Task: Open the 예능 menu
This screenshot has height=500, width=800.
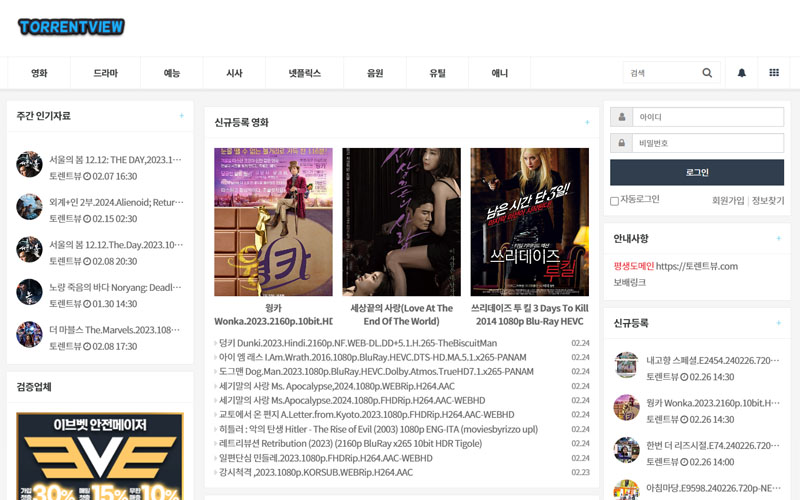Action: pyautogui.click(x=172, y=73)
